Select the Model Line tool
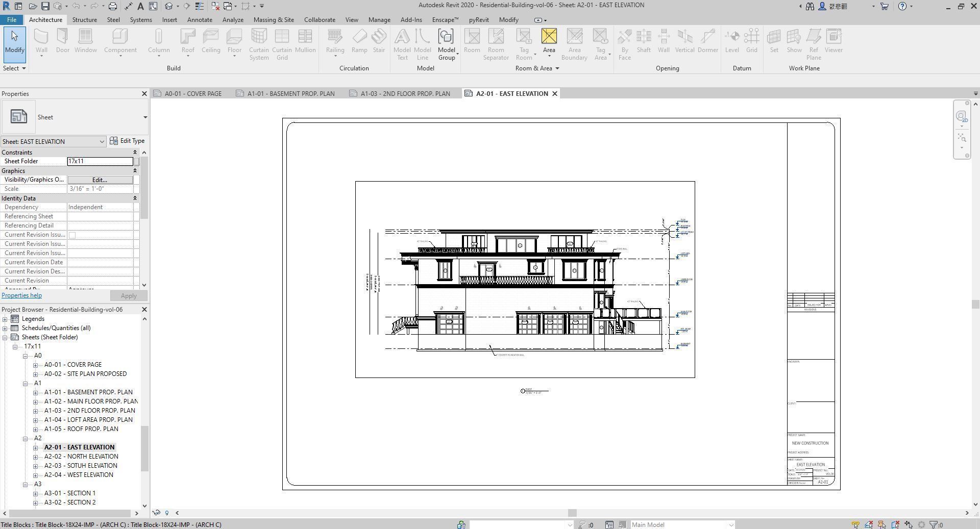The height and width of the screenshot is (529, 980). click(x=422, y=44)
